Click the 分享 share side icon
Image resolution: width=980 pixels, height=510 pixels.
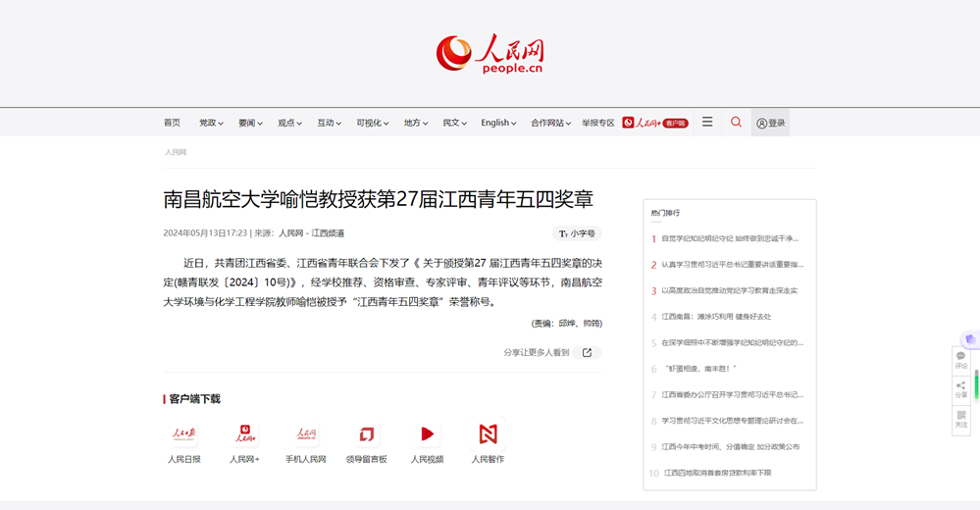(x=960, y=390)
